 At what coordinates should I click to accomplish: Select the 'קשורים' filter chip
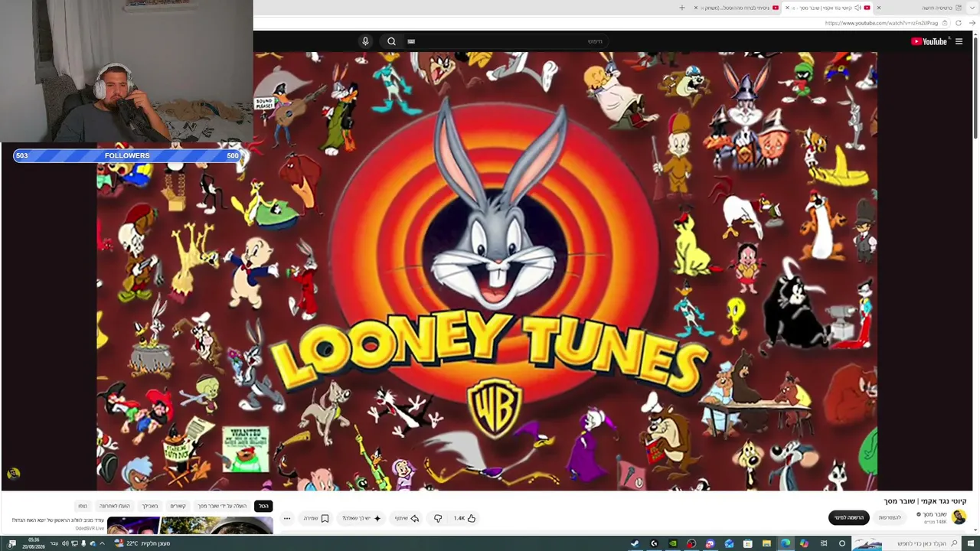click(178, 506)
